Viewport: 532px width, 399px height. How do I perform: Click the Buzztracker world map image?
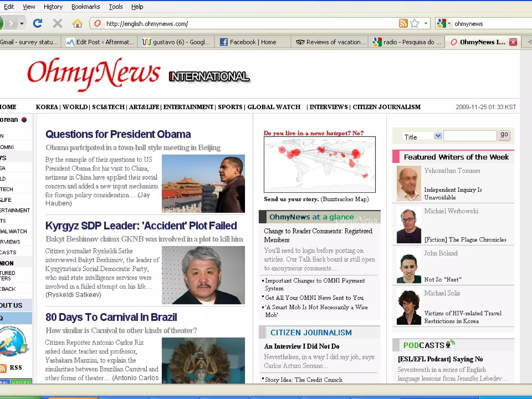pyautogui.click(x=320, y=164)
